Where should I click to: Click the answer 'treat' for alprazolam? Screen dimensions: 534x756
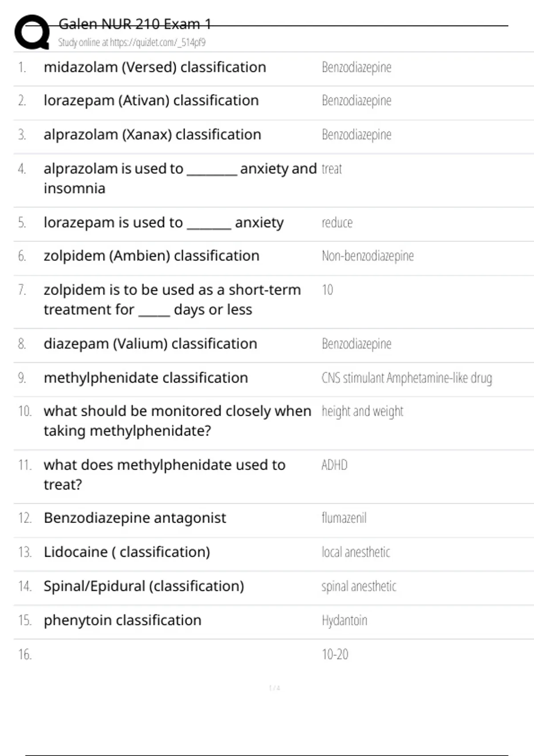332,169
